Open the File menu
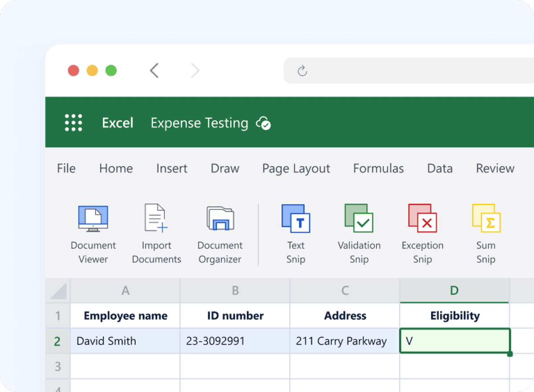Image resolution: width=534 pixels, height=392 pixels. click(x=66, y=169)
